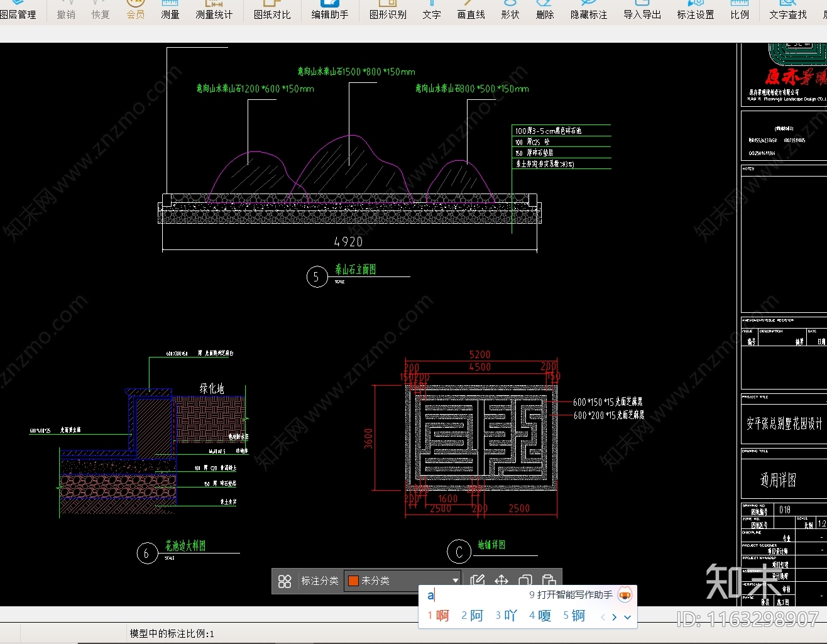Click the 比例 scale tool
This screenshot has height=644, width=827.
click(740, 11)
